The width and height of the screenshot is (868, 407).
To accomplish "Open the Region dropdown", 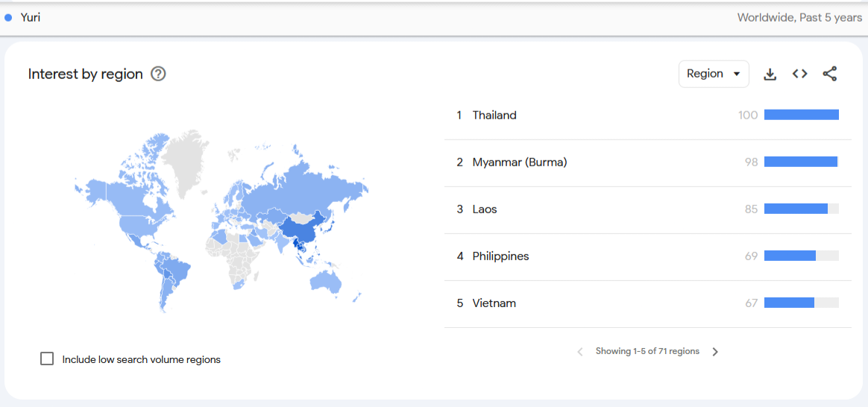I will (714, 74).
